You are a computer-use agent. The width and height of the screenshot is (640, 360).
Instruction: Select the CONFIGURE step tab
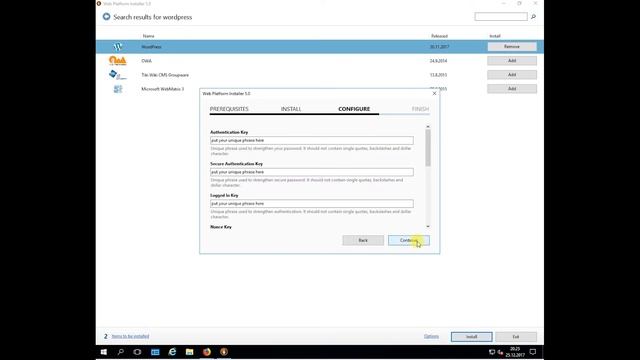point(354,109)
